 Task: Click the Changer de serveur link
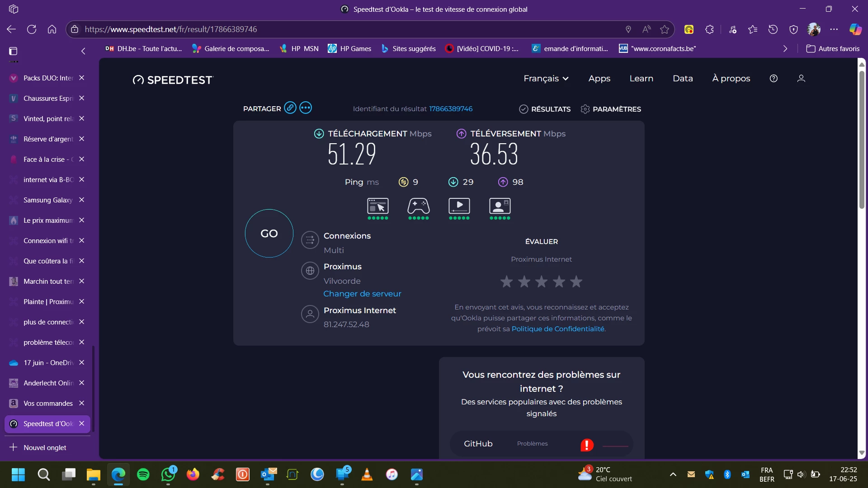(x=362, y=294)
